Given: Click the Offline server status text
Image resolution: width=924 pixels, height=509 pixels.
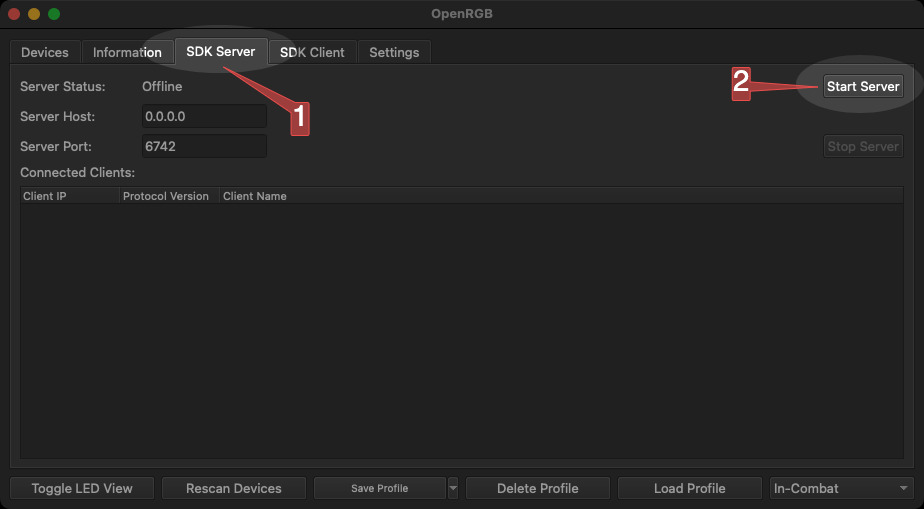Looking at the screenshot, I should (162, 87).
